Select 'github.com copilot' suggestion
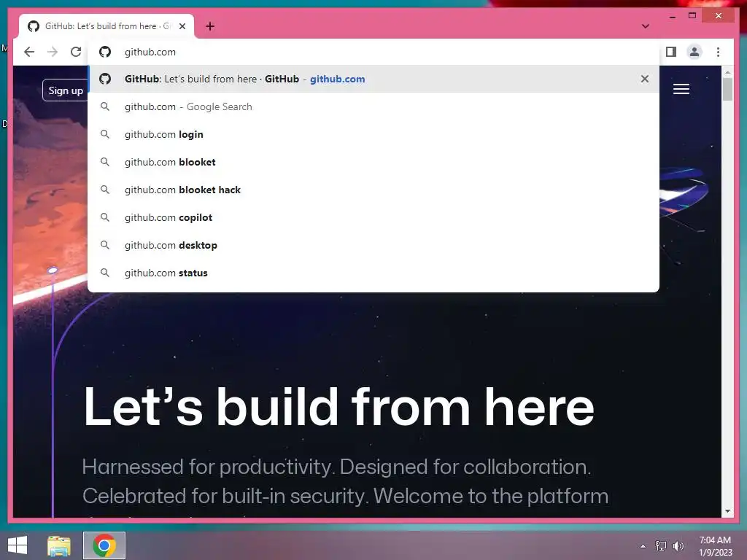The image size is (747, 560). point(373,217)
